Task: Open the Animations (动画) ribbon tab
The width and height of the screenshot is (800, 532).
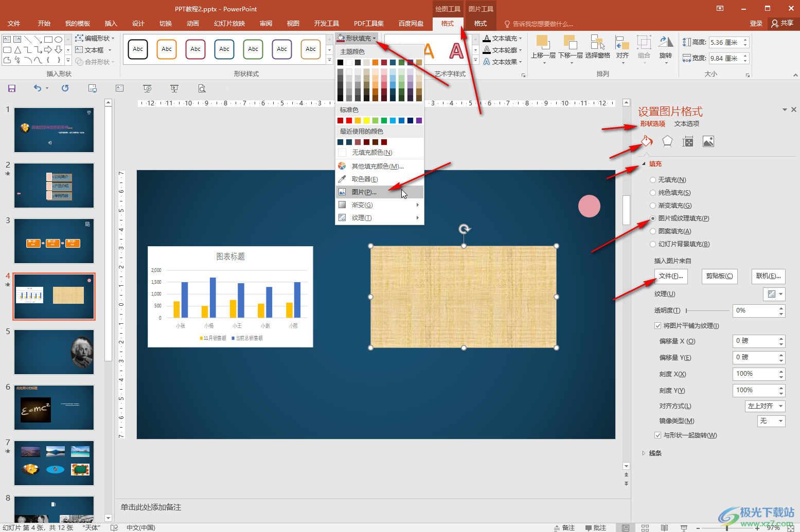Action: coord(193,24)
